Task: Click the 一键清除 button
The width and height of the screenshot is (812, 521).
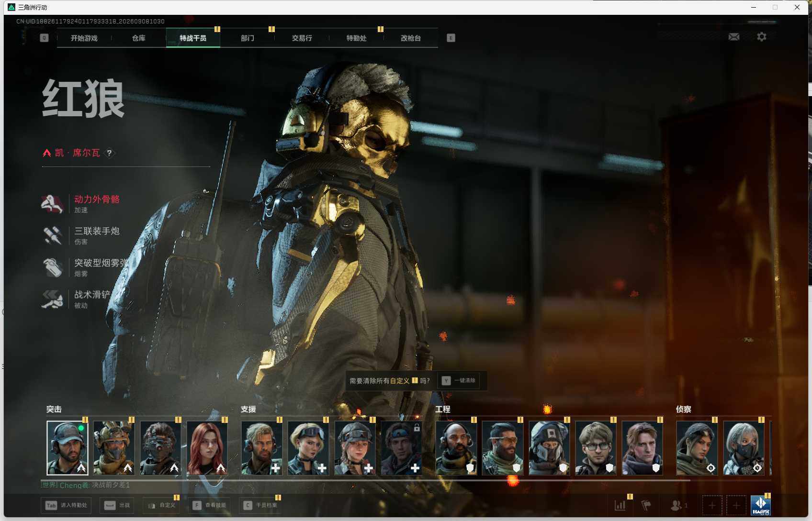Action: 459,381
